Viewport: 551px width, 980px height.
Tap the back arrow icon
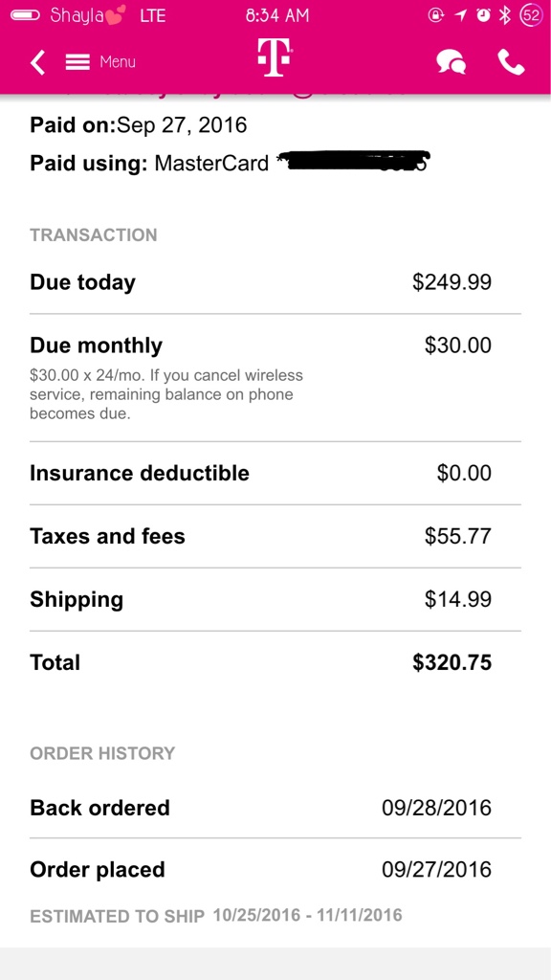pyautogui.click(x=38, y=62)
